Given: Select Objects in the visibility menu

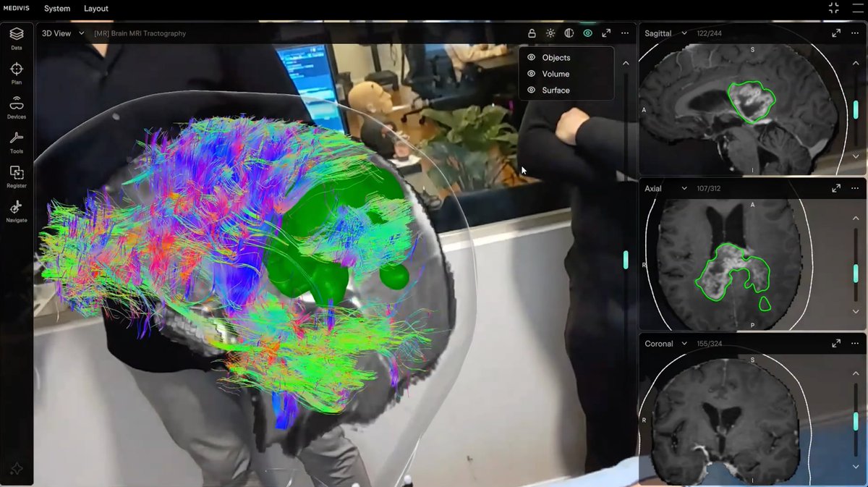Looking at the screenshot, I should 556,57.
